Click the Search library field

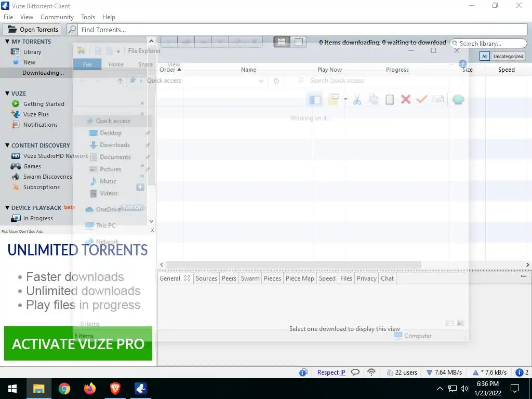pyautogui.click(x=488, y=44)
